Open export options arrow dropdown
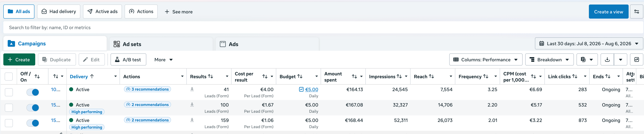 tap(620, 60)
